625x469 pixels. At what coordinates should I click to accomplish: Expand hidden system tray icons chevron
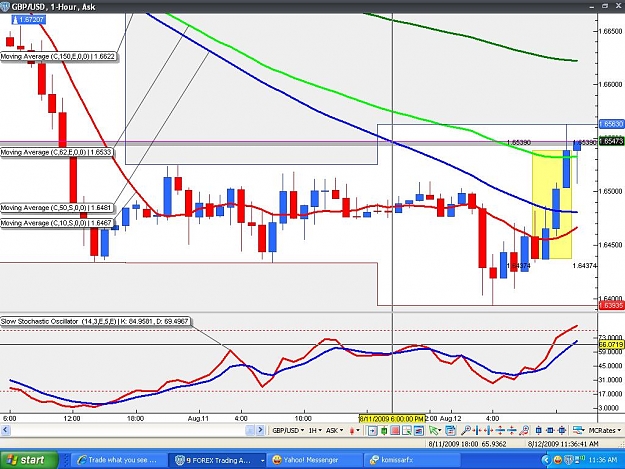pyautogui.click(x=546, y=460)
